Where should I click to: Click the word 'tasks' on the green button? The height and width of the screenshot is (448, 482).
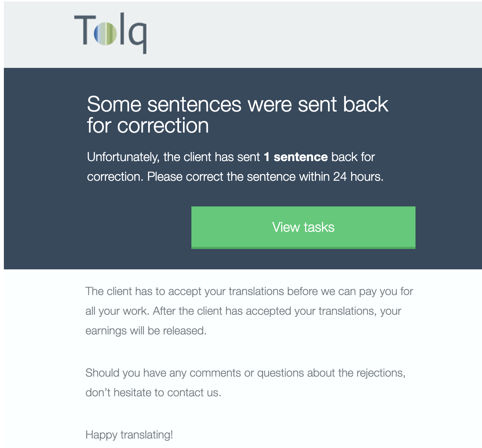(319, 228)
